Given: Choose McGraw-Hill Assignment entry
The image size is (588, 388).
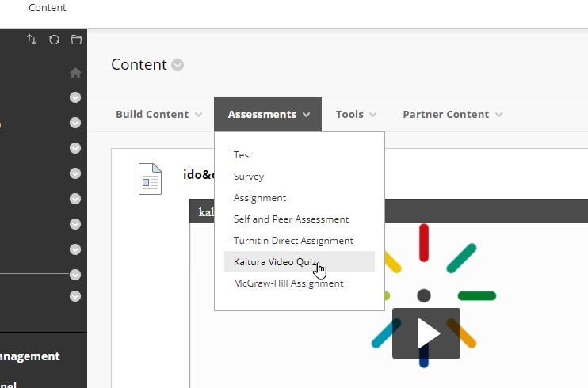Looking at the screenshot, I should tap(288, 283).
